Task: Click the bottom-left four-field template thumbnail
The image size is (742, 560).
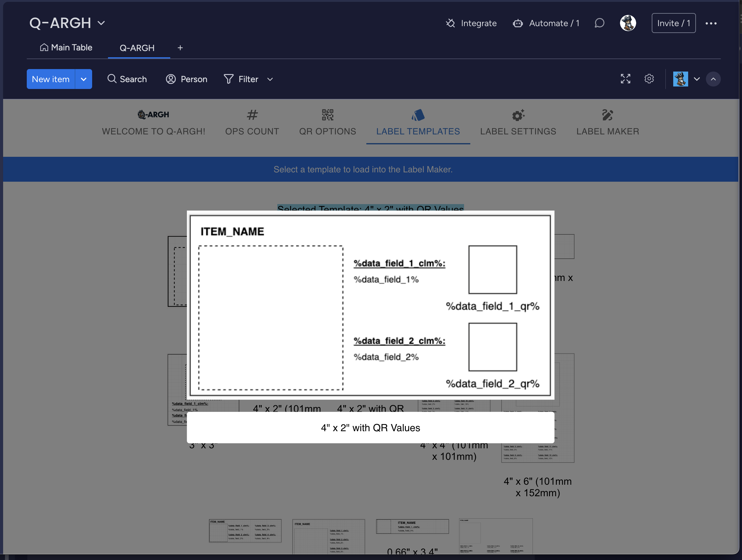Action: 245,531
